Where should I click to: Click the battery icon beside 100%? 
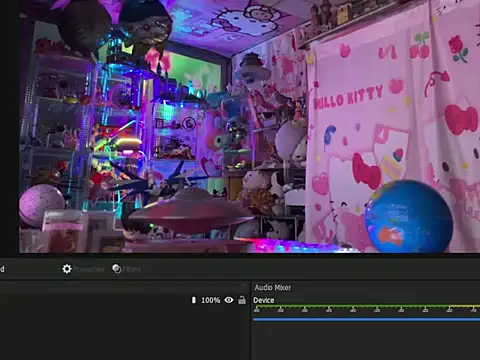[194, 300]
